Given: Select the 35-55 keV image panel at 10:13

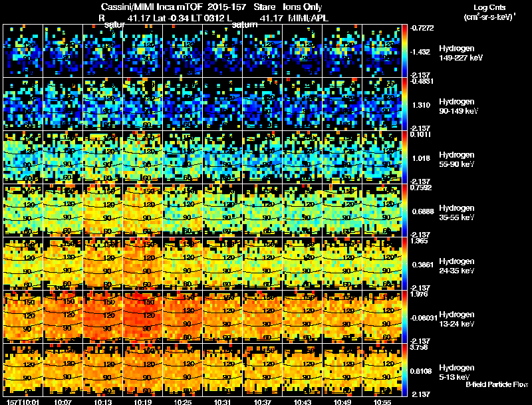Looking at the screenshot, I should [103, 211].
